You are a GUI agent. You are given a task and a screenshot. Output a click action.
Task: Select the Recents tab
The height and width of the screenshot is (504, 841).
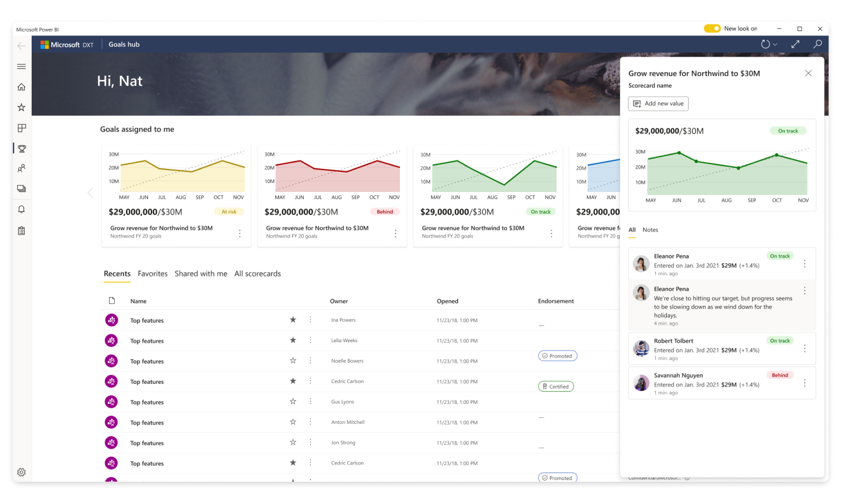tap(117, 274)
